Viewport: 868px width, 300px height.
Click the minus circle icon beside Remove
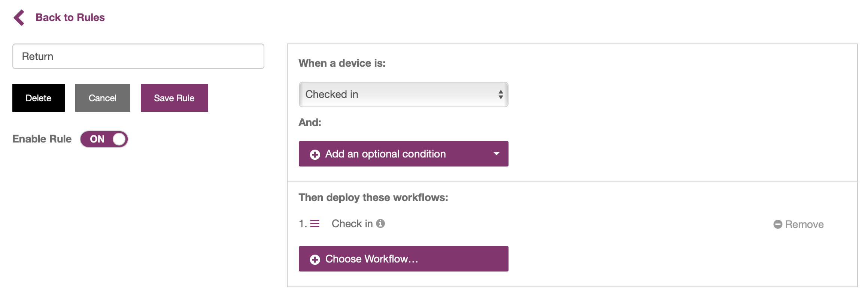tap(778, 224)
